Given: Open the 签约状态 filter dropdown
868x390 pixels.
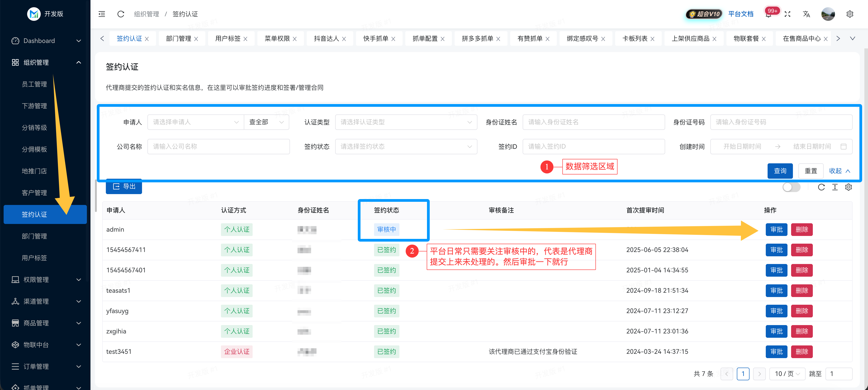Looking at the screenshot, I should 406,146.
